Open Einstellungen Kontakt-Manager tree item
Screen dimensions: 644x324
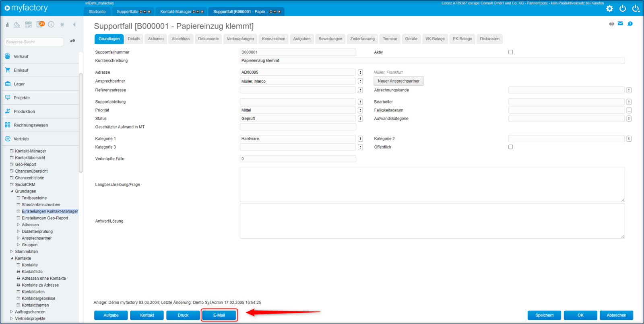click(50, 211)
